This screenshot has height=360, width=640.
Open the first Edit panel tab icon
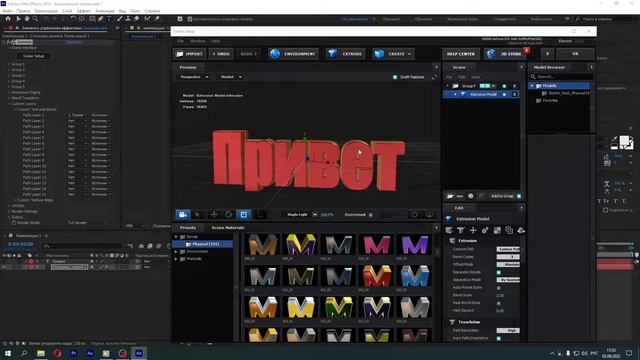tap(449, 231)
